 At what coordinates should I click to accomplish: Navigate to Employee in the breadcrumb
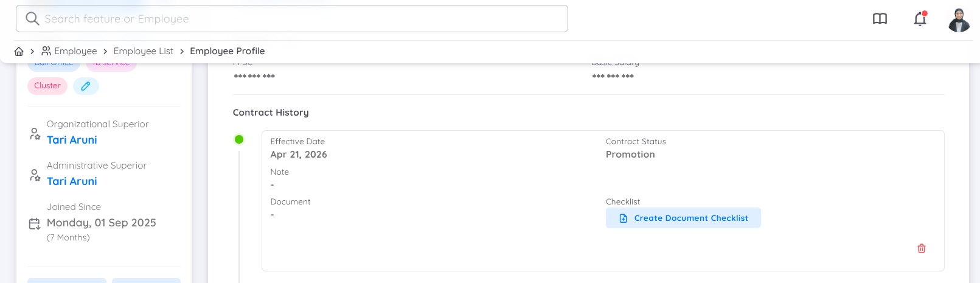point(69,51)
